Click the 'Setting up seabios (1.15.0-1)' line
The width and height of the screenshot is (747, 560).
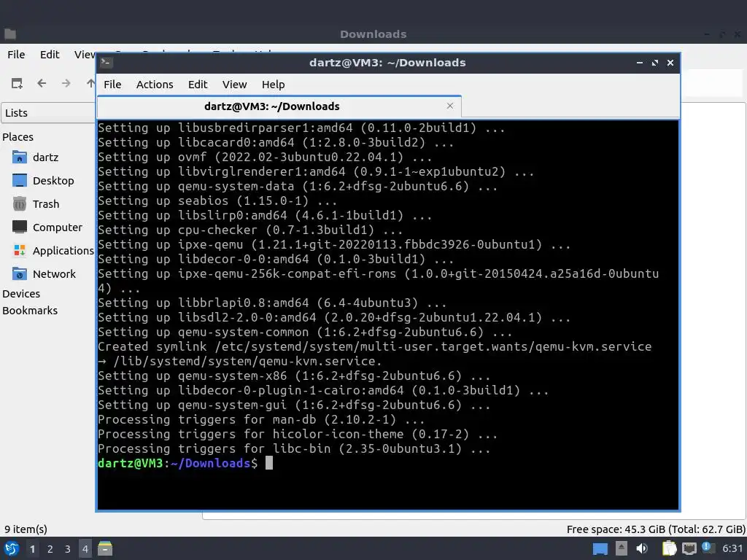[x=217, y=201]
